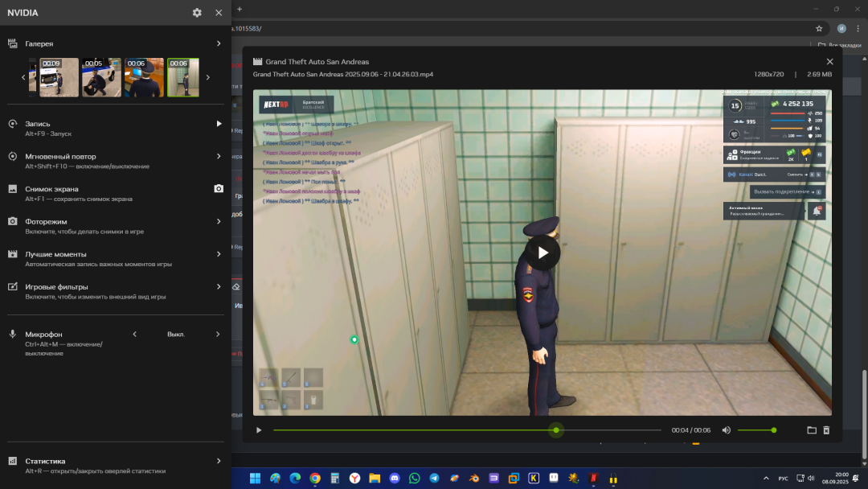Select the highlighted 00:06 locker thumbnail
The height and width of the screenshot is (489, 868).
point(183,77)
